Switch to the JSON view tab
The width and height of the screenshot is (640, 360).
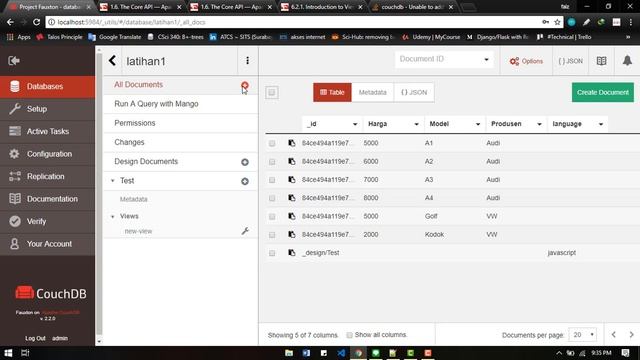click(x=414, y=92)
